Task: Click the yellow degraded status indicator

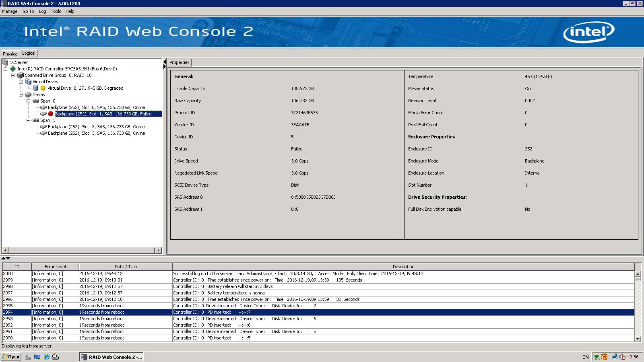Action: click(43, 88)
